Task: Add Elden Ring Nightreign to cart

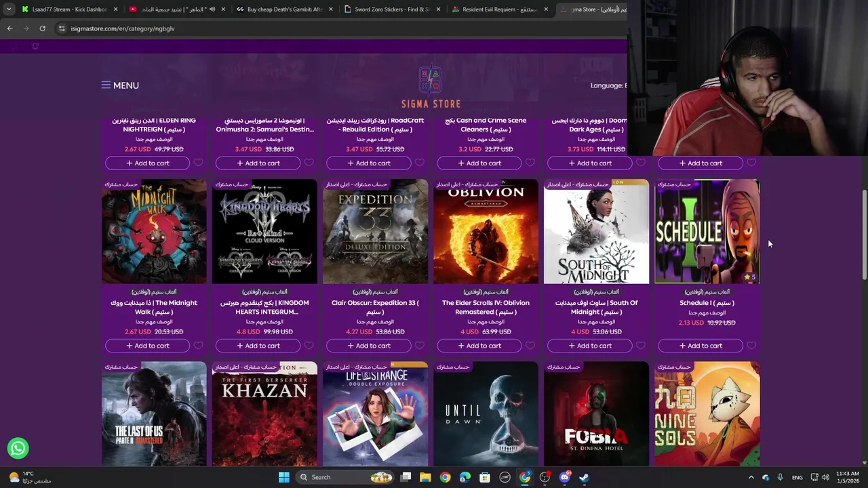Action: point(147,163)
